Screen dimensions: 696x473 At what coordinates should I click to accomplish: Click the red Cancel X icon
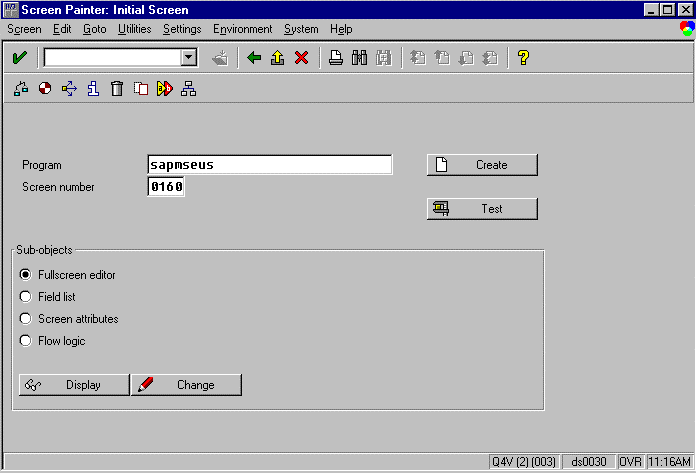click(300, 58)
